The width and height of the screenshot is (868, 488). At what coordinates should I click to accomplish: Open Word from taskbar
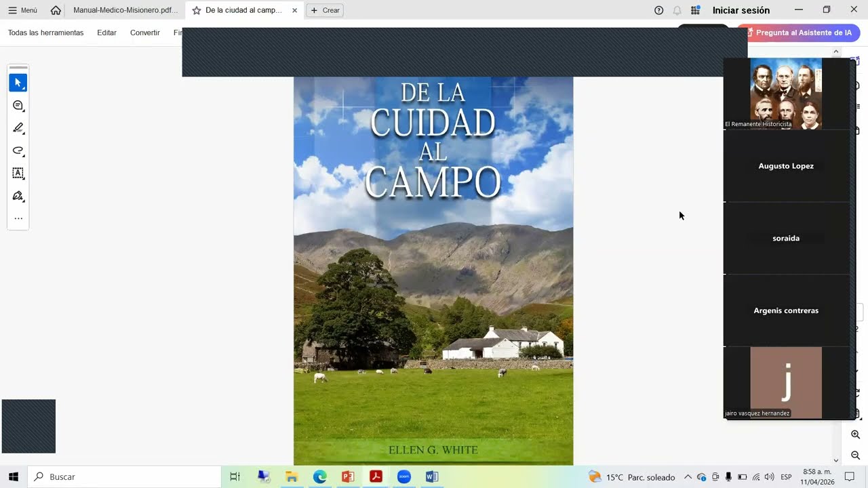pyautogui.click(x=432, y=477)
